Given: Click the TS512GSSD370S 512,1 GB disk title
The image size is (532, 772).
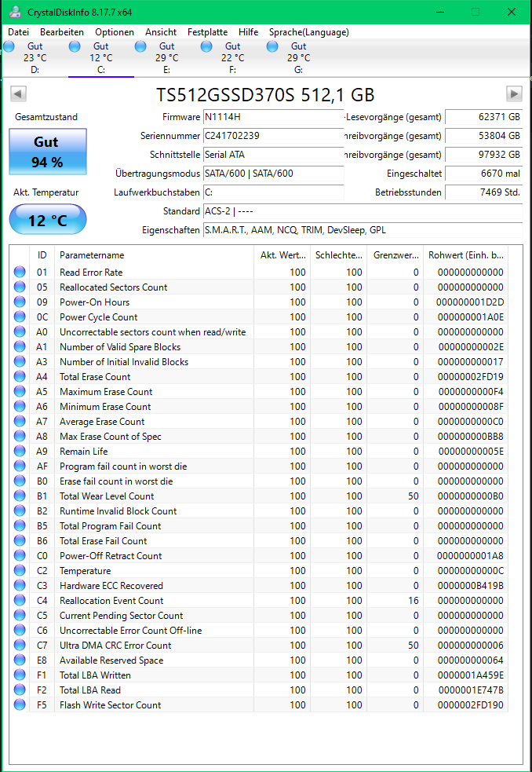Looking at the screenshot, I should pos(265,94).
